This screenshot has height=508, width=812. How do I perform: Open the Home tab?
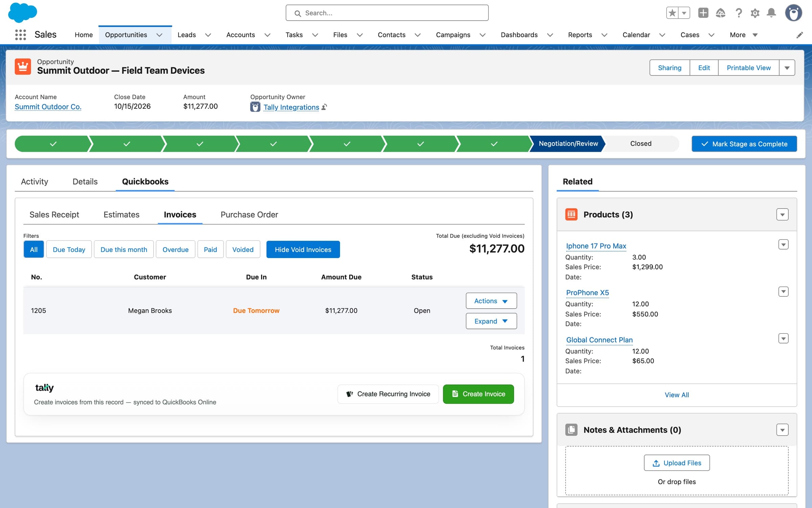[x=84, y=35]
